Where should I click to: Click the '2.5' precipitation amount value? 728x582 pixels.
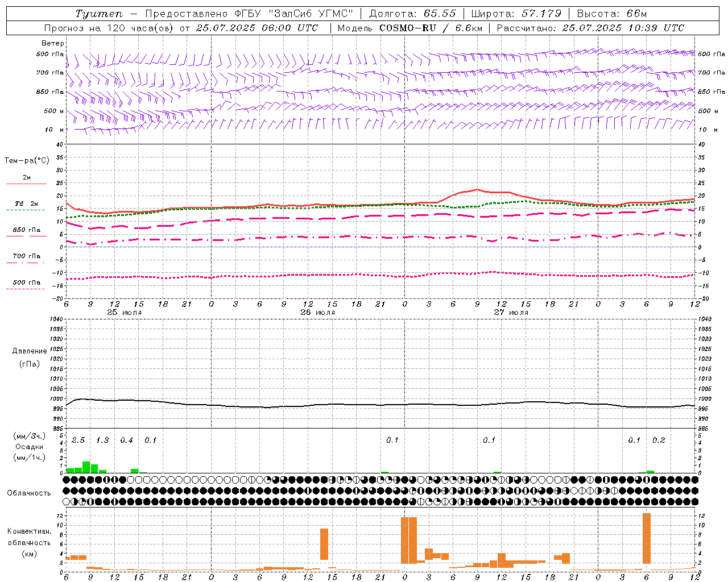(x=78, y=440)
